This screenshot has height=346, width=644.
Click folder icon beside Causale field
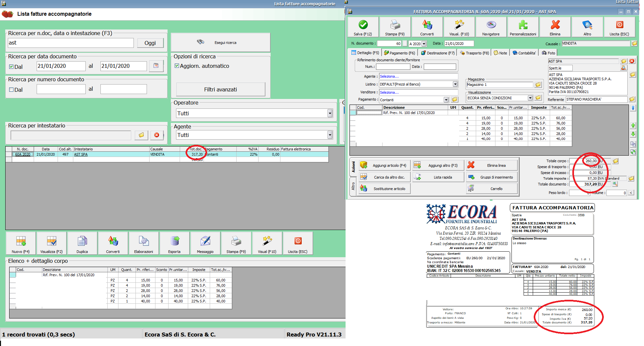pyautogui.click(x=634, y=43)
